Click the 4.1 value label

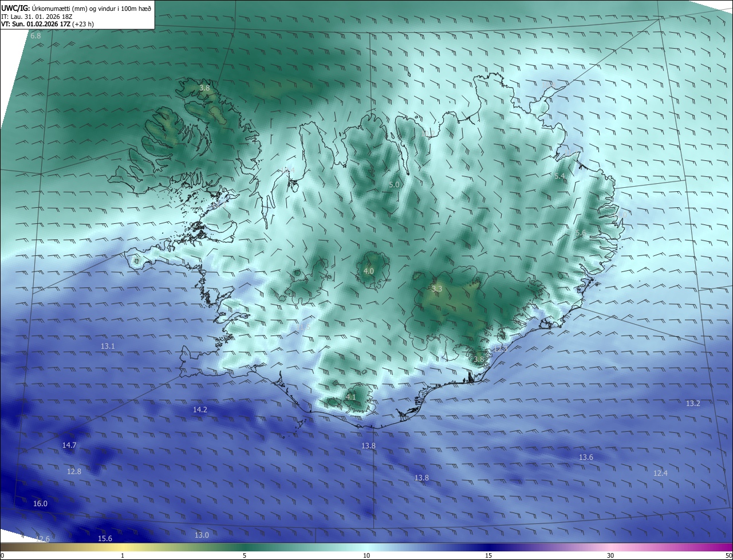[x=351, y=397]
